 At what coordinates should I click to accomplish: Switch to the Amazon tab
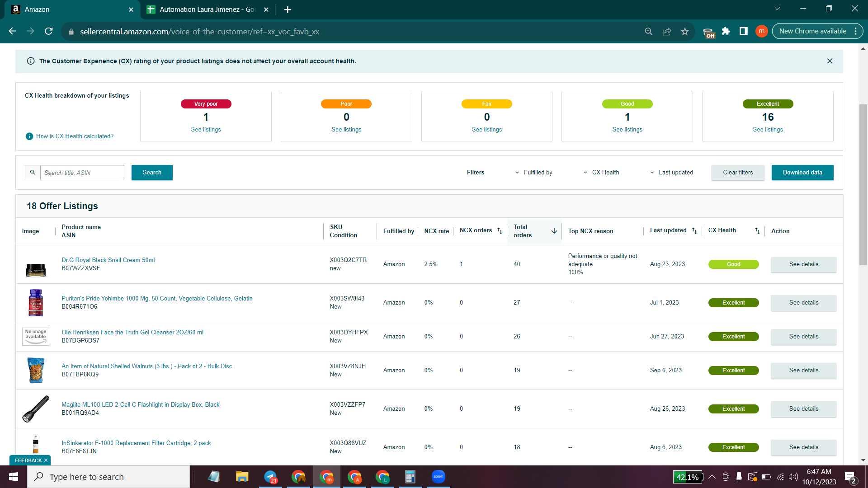(x=72, y=9)
